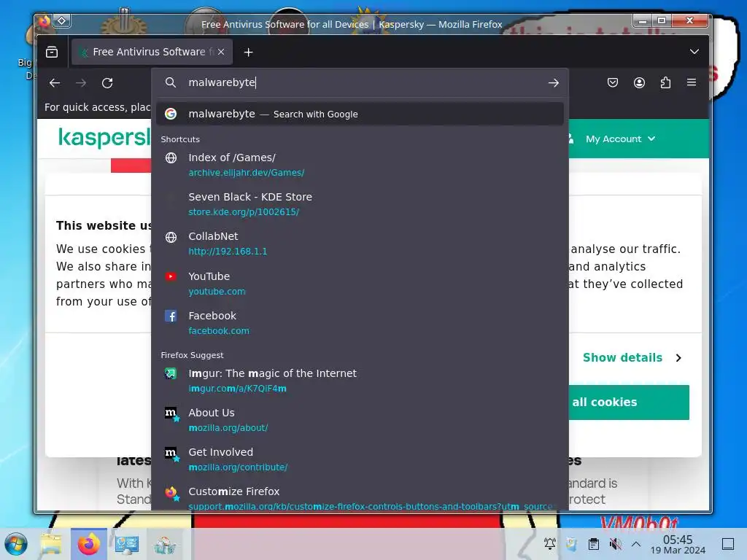
Task: Open clipboard icon in system tray
Action: click(x=594, y=544)
